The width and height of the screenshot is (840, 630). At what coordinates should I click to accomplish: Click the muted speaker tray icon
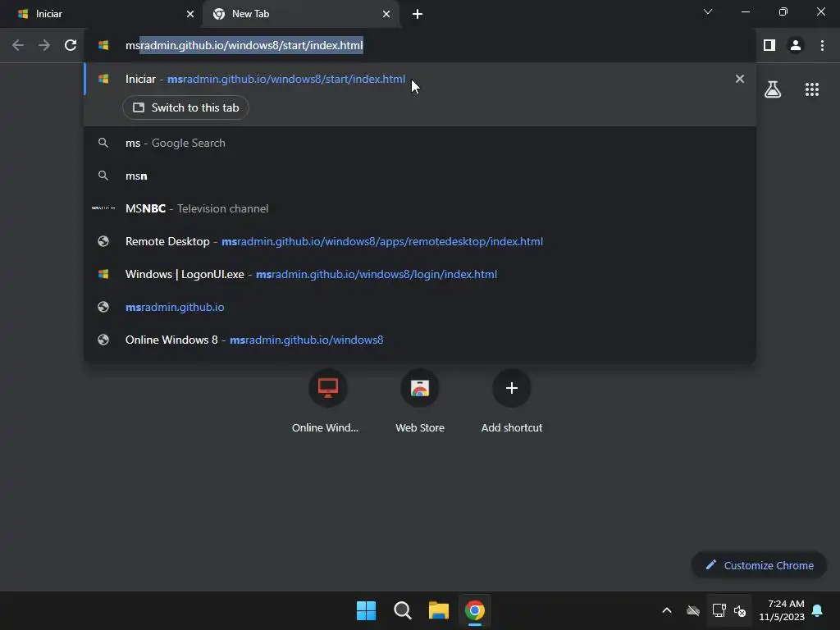point(740,610)
